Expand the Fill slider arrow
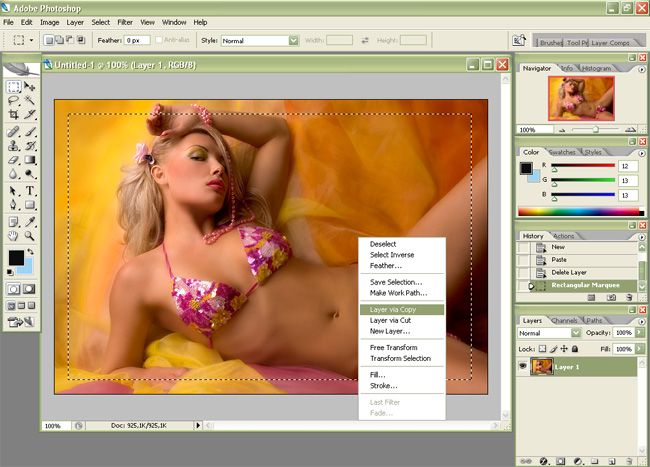This screenshot has width=650, height=467. tap(640, 349)
